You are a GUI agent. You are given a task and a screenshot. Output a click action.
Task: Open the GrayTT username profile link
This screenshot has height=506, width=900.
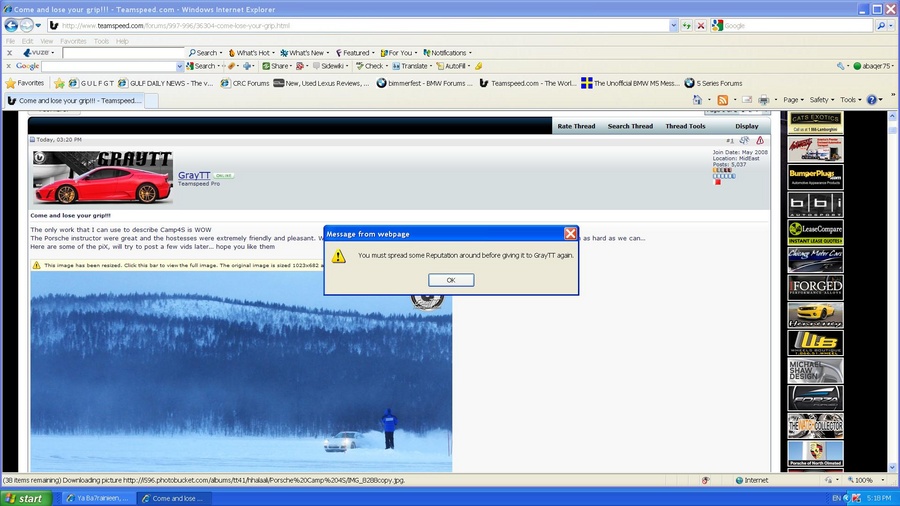[194, 175]
